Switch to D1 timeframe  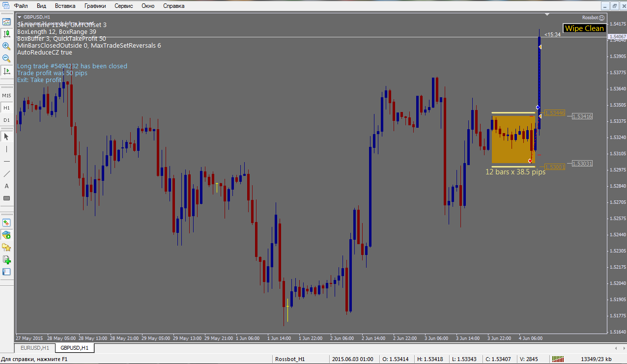click(6, 120)
